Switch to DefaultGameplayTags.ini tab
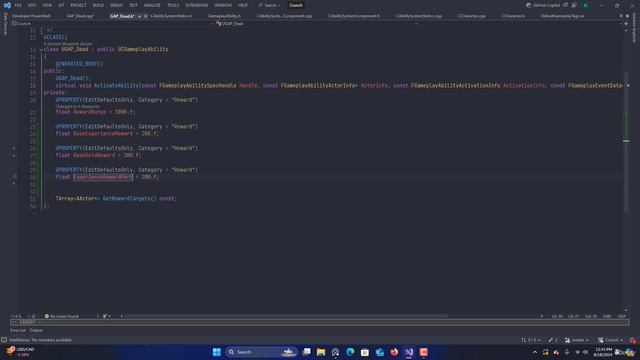This screenshot has height=360, width=640. 562,16
